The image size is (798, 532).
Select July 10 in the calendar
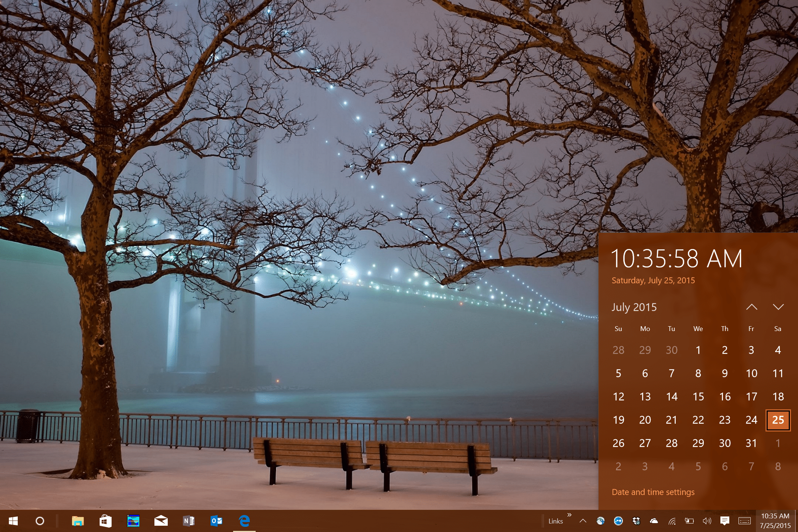(x=751, y=374)
